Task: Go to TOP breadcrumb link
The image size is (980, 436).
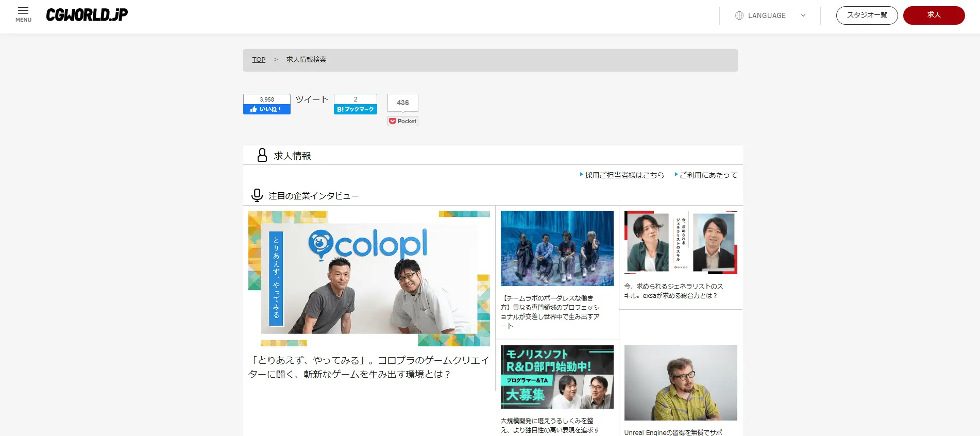Action: [x=259, y=60]
